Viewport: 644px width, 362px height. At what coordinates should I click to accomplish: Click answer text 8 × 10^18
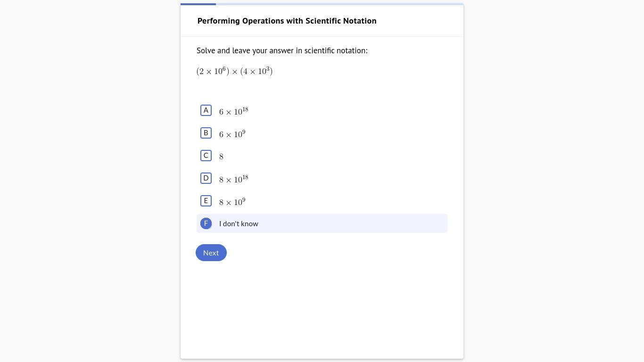coord(234,179)
